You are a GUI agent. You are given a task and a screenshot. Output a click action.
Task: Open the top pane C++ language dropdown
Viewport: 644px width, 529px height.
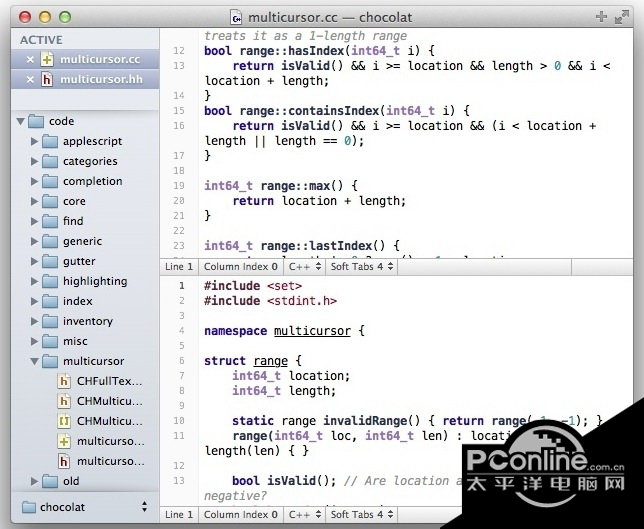[x=304, y=267]
